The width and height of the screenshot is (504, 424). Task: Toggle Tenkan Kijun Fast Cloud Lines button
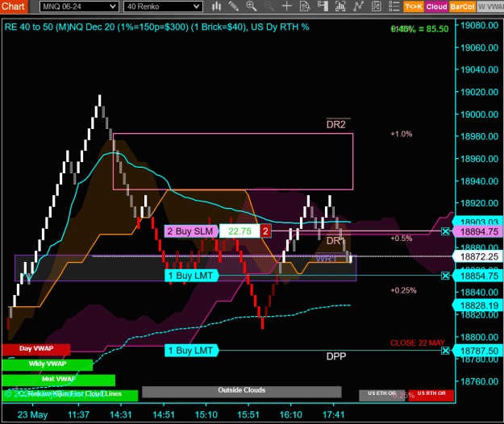[69, 396]
